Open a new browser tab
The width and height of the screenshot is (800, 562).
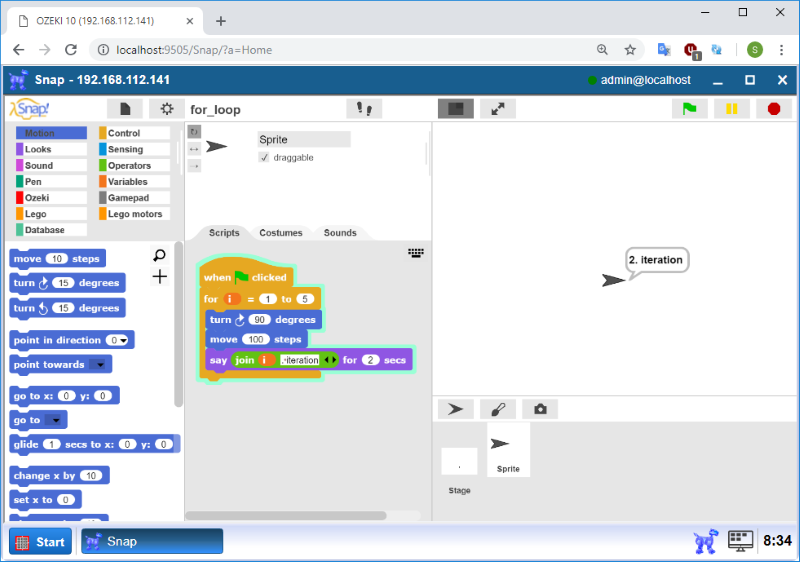pyautogui.click(x=220, y=21)
